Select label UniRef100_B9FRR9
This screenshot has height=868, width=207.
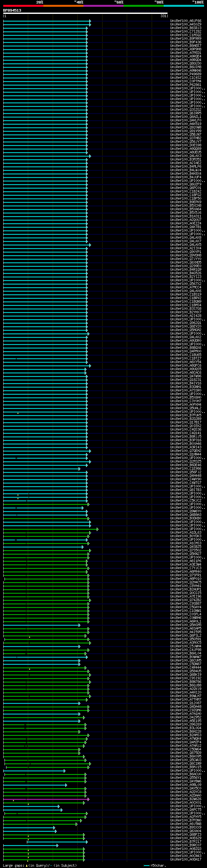coord(186,38)
